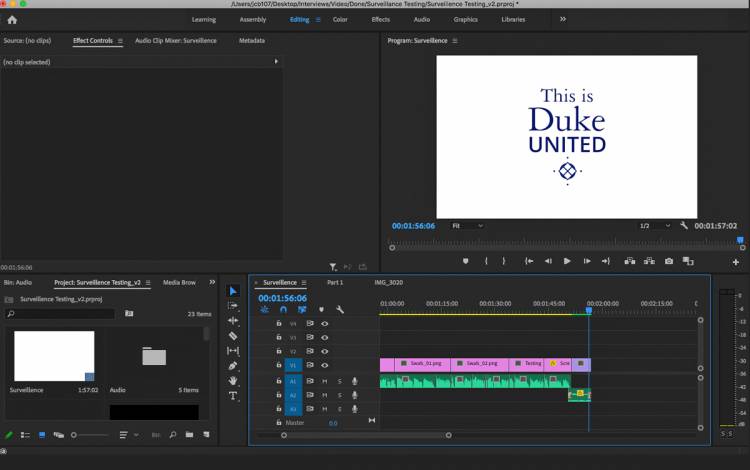Switch to the Graphics workspace

[x=465, y=20]
